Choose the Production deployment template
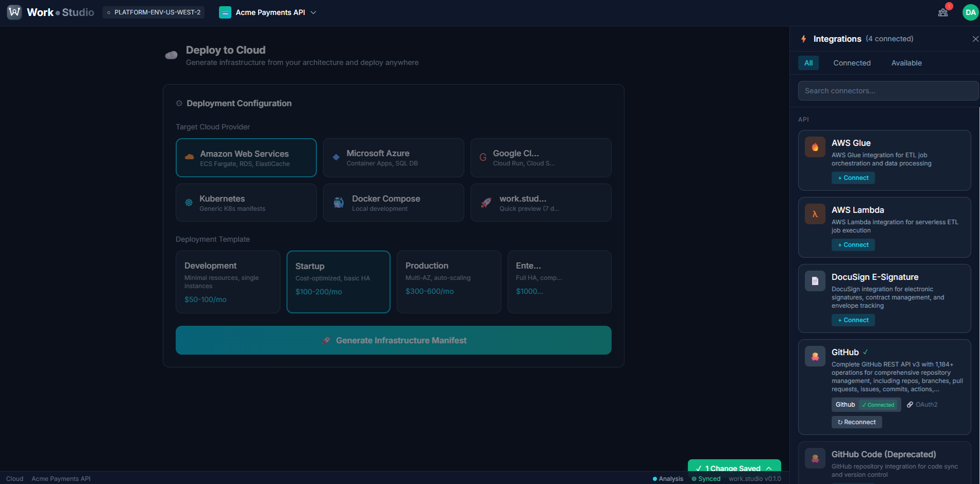980x484 pixels. tap(449, 282)
